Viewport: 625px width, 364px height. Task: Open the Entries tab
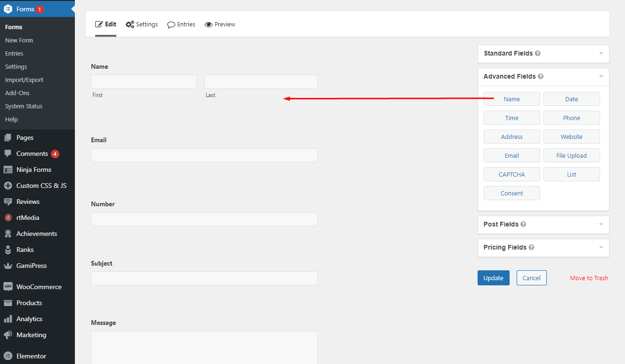(181, 24)
